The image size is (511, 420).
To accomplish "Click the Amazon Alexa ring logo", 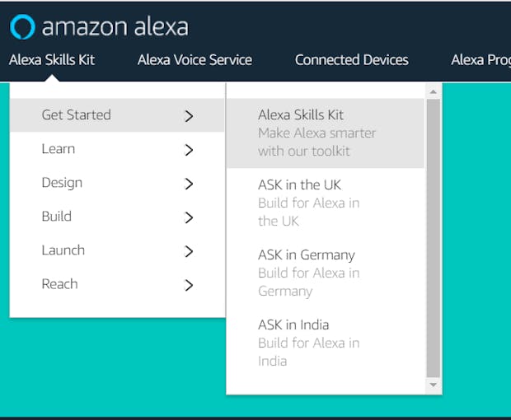I will coord(22,26).
